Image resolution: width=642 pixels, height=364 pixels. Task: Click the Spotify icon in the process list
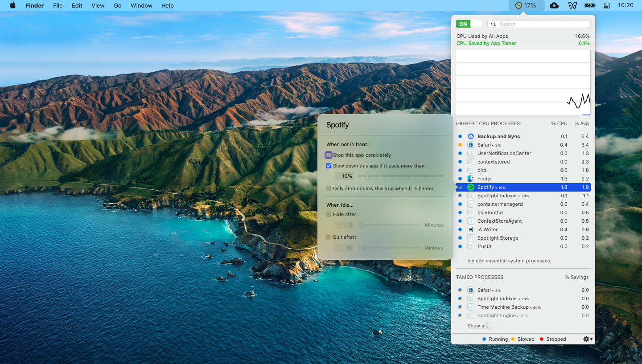click(471, 187)
